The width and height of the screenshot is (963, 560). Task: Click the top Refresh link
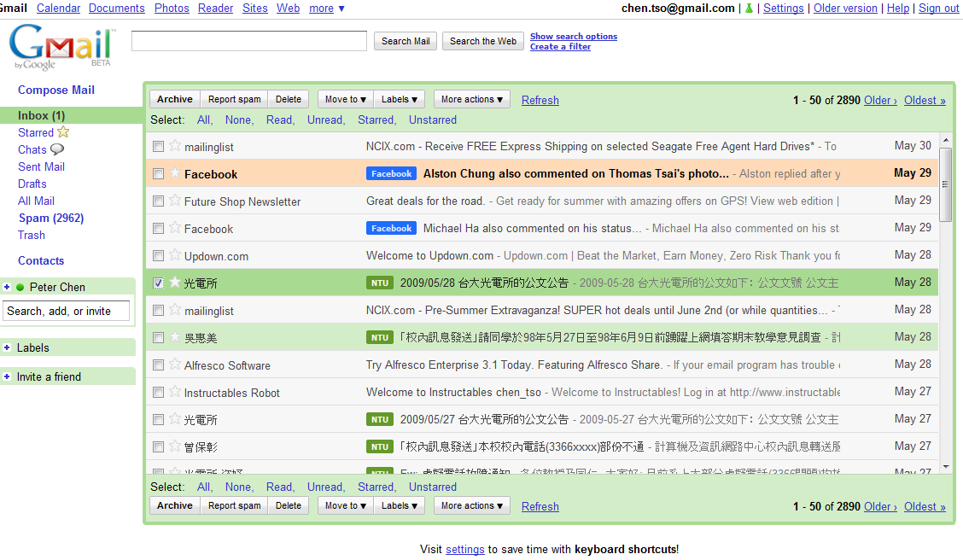(540, 100)
